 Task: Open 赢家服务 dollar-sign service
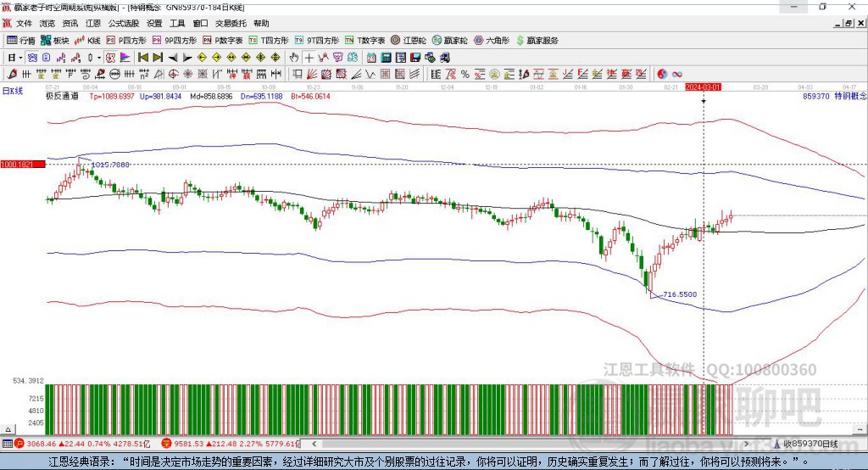[x=537, y=41]
